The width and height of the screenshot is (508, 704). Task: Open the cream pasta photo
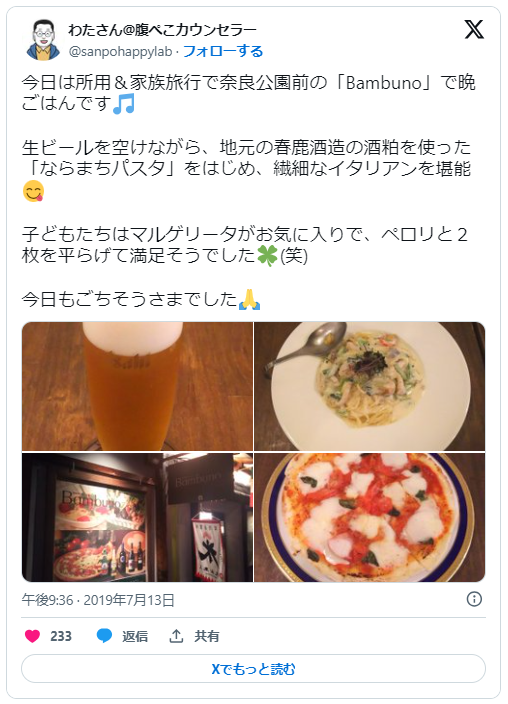point(370,386)
